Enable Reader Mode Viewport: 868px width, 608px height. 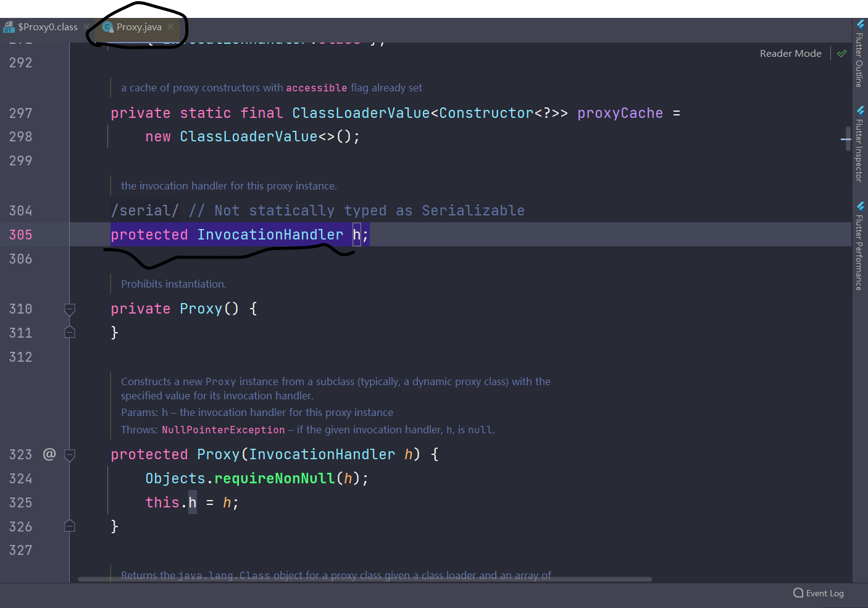point(790,54)
